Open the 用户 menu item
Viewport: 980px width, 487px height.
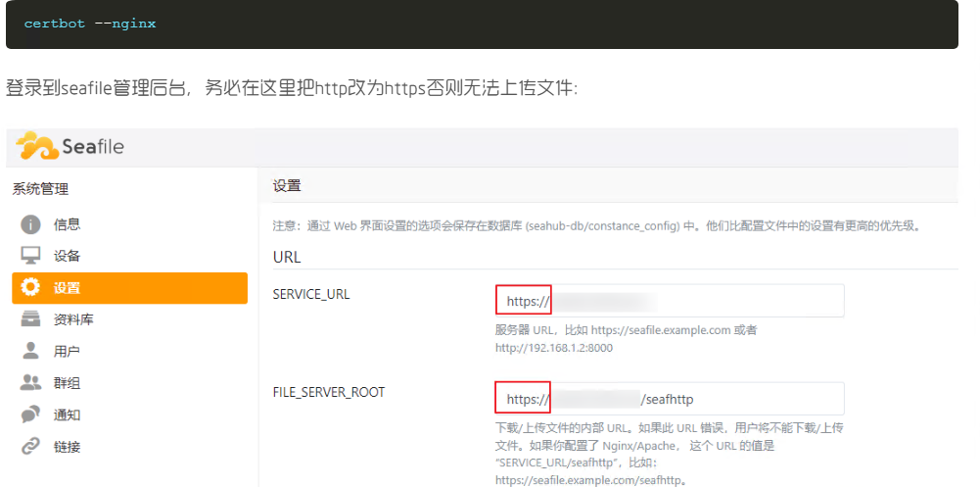[129, 352]
